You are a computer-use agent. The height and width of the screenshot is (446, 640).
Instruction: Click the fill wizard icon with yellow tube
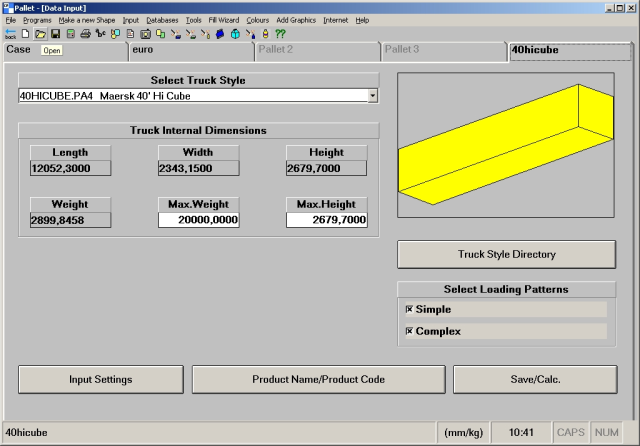[205, 34]
